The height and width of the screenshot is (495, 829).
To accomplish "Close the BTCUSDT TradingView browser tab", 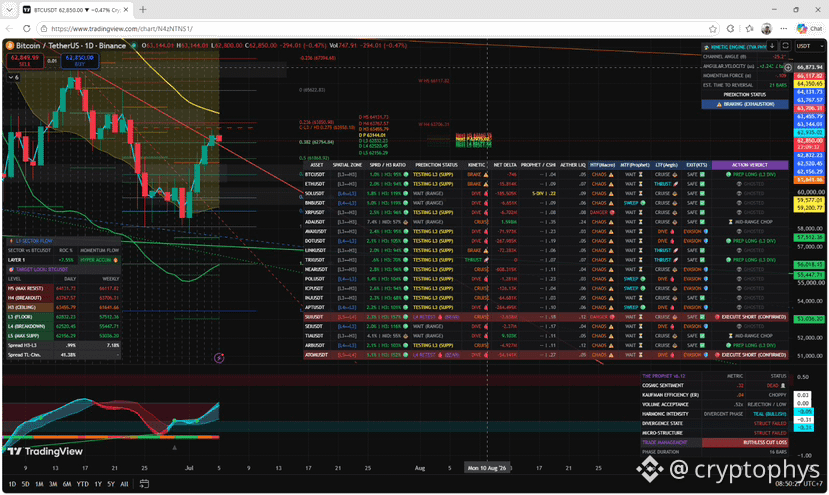I will [126, 10].
